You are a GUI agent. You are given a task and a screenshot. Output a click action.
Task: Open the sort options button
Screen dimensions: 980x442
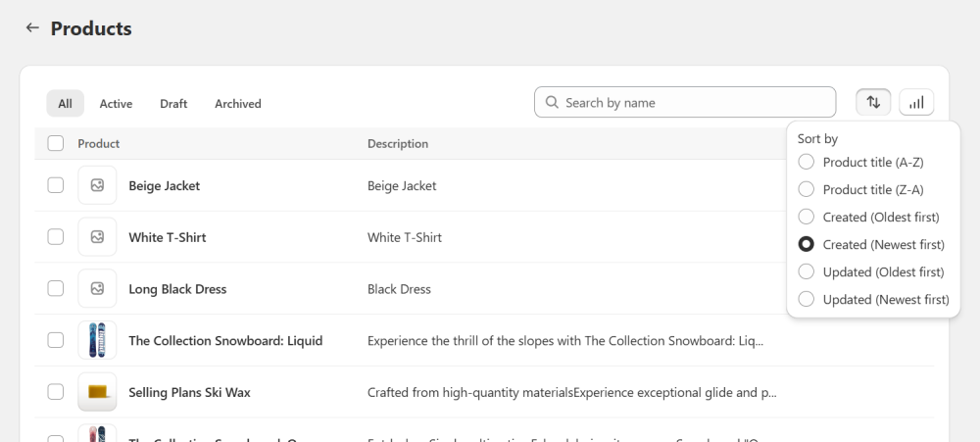click(x=873, y=103)
